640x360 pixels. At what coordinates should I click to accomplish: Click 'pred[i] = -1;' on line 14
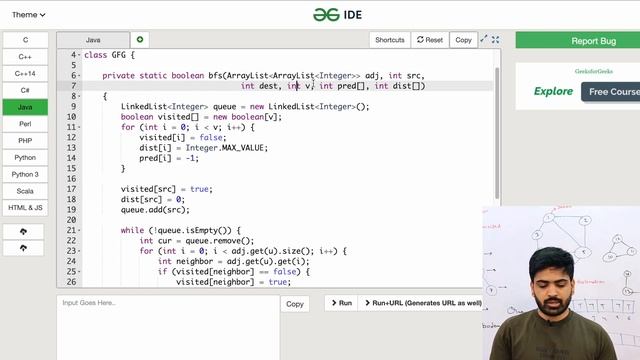[x=169, y=158]
